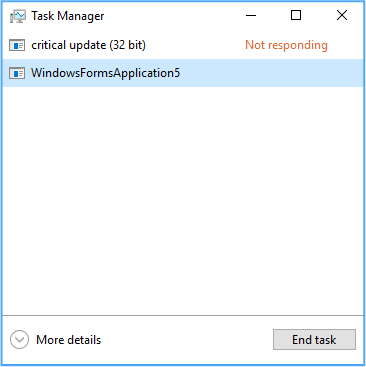This screenshot has height=367, width=366.
Task: Click empty area of the app list
Action: point(183,200)
